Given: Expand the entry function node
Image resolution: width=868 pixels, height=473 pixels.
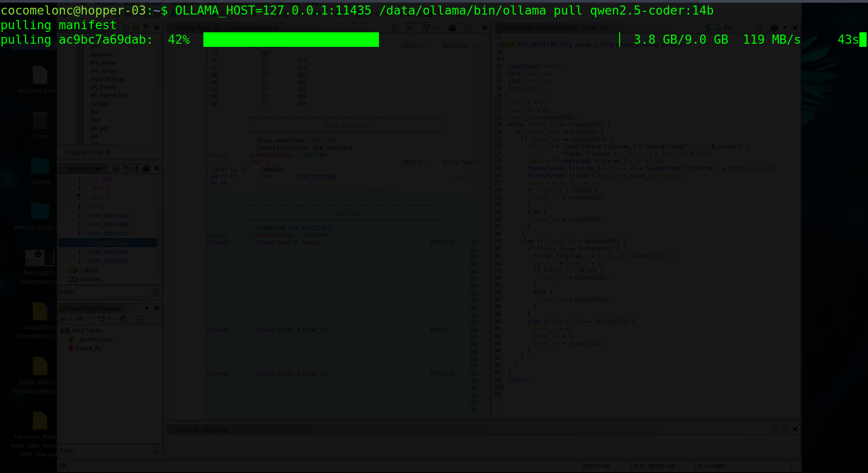Looking at the screenshot, I should point(71,207).
